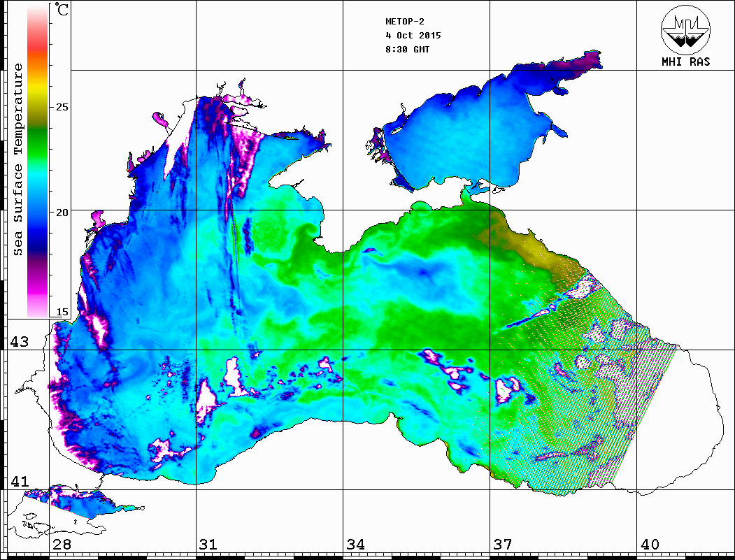The width and height of the screenshot is (735, 560).
Task: Click the 'MHI RAS' label text
Action: [686, 62]
